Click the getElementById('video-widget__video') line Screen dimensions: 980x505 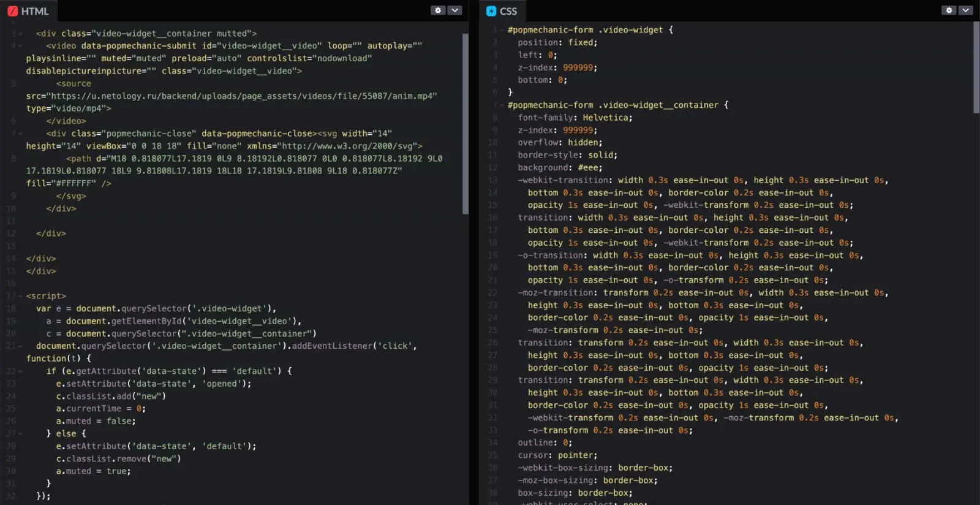pos(174,321)
